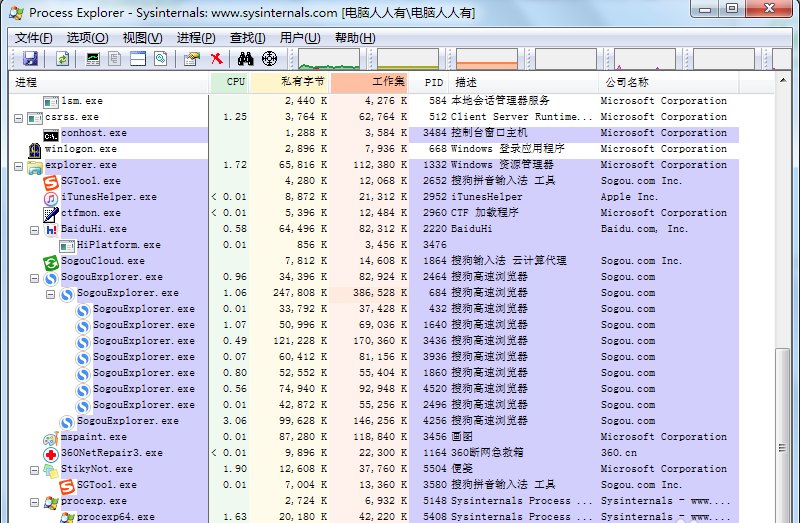
Task: Click the Properties toolbar icon
Action: 192,59
